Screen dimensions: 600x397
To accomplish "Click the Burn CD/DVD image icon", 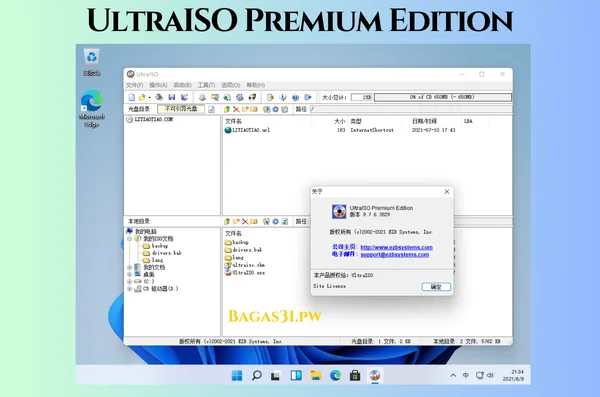I will (x=252, y=97).
